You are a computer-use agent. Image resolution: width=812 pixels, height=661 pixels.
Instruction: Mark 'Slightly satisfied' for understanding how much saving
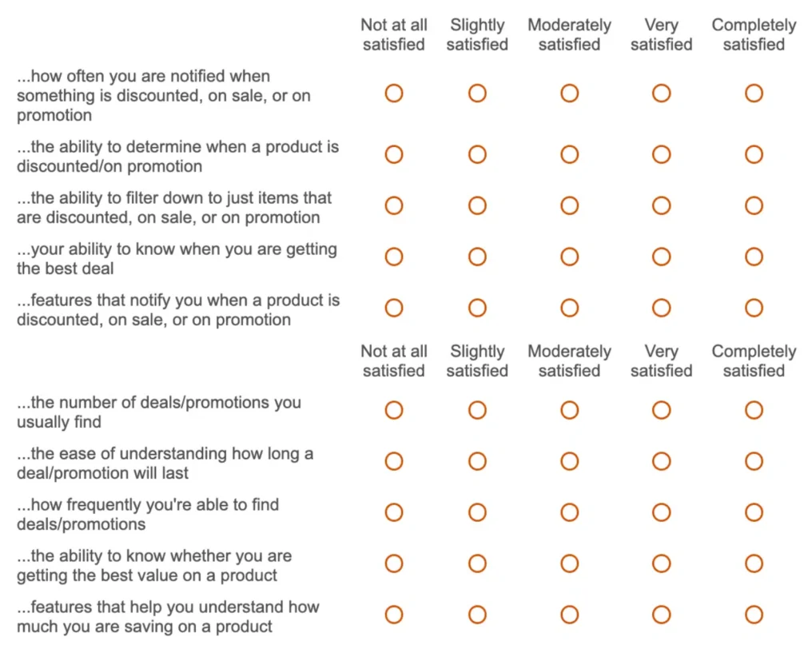477,615
